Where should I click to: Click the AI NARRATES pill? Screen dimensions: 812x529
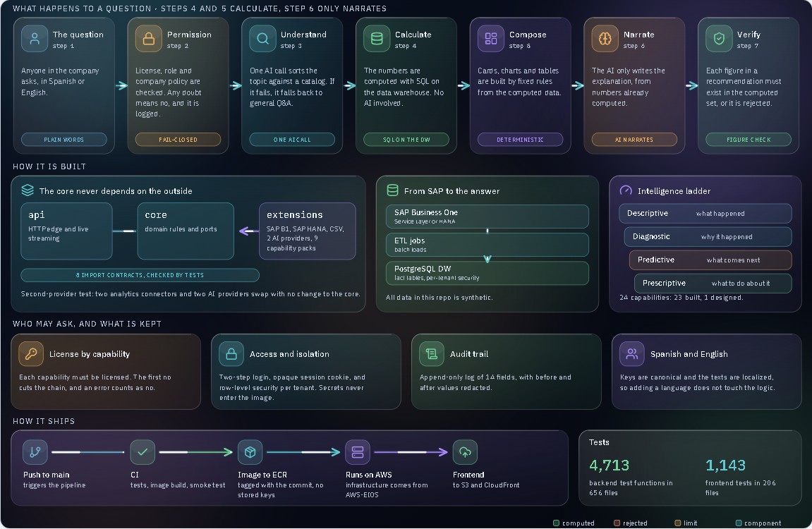click(634, 140)
